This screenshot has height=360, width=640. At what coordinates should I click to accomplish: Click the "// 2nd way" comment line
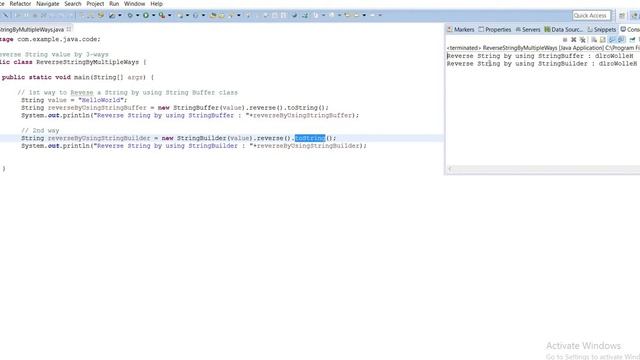coord(40,131)
